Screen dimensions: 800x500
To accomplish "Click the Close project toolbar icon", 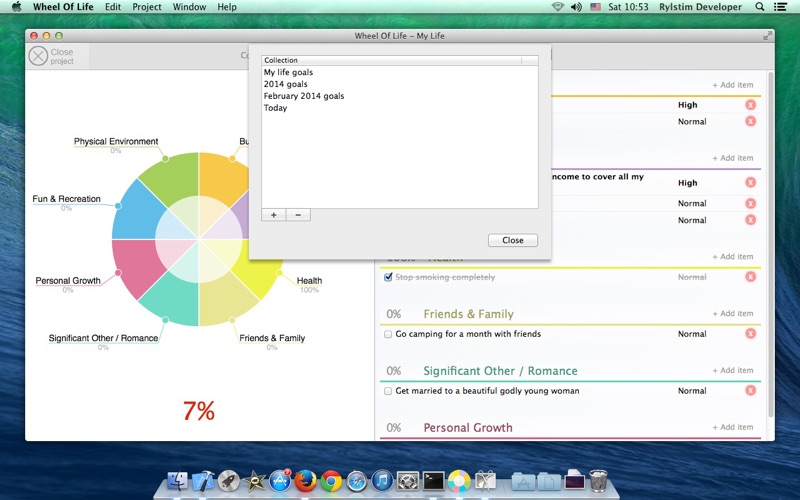I will click(38, 56).
